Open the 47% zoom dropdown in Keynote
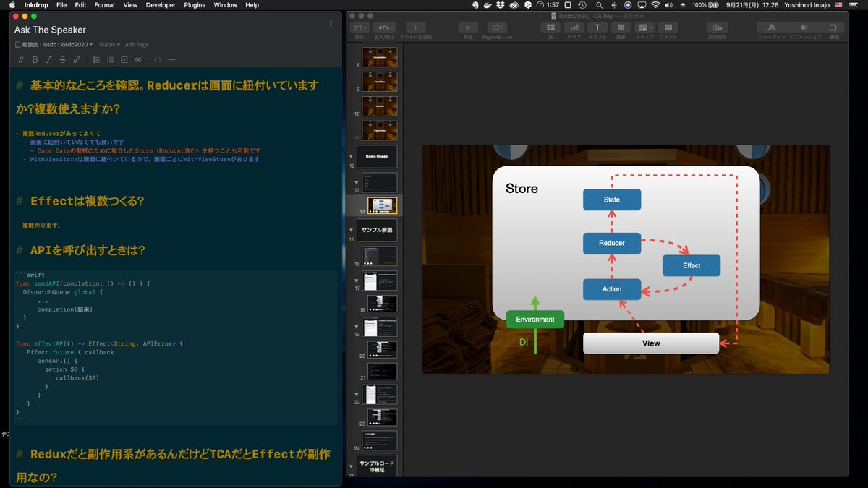The width and height of the screenshot is (868, 488). [383, 28]
